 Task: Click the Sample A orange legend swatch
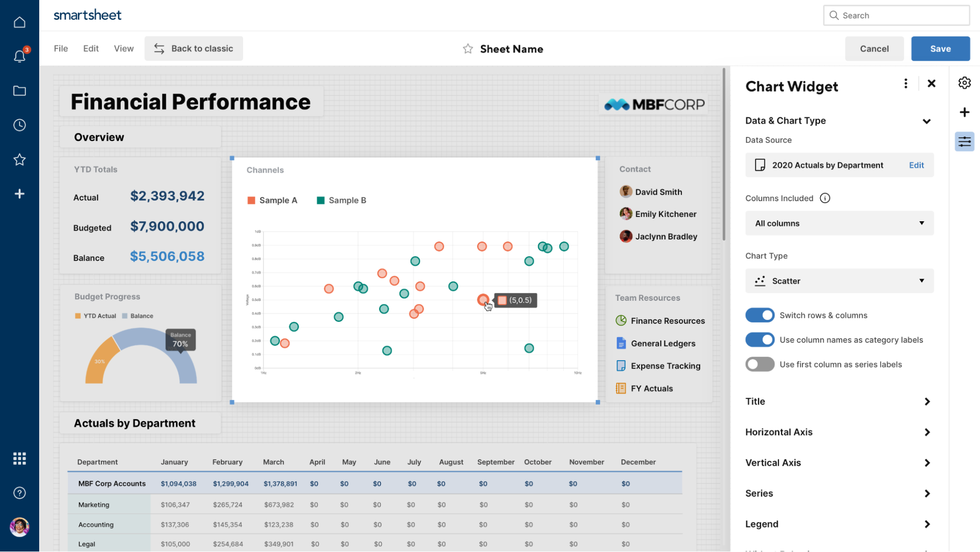(x=251, y=200)
